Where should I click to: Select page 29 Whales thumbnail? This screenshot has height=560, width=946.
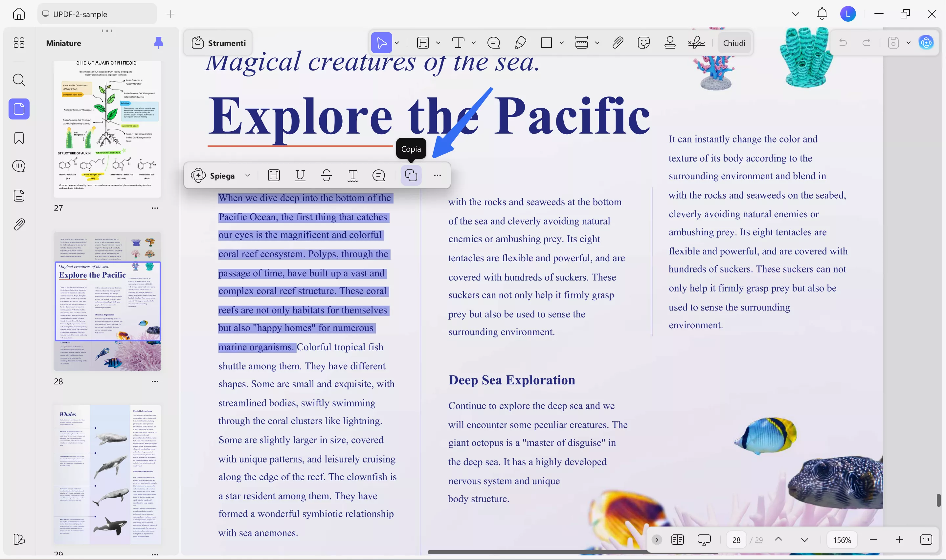tap(107, 474)
